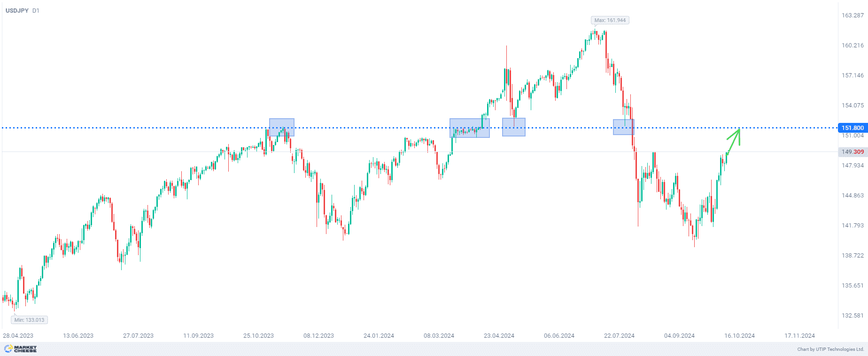Click the current price tag 149.309
This screenshot has width=868, height=356.
point(852,151)
